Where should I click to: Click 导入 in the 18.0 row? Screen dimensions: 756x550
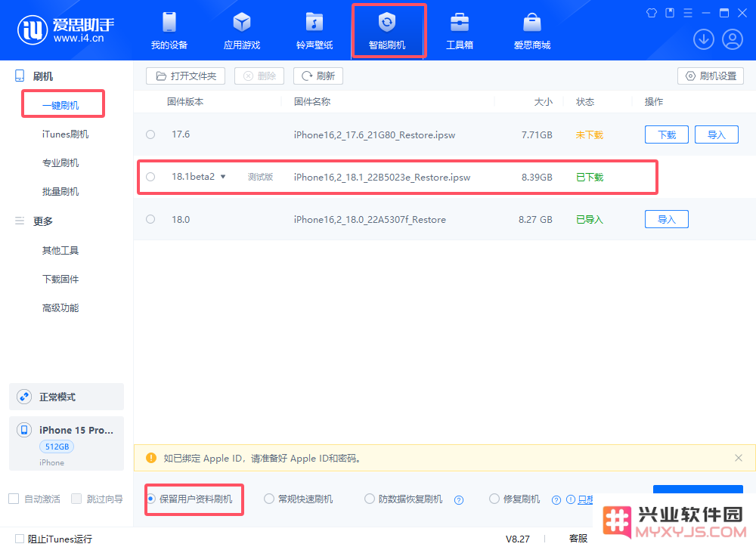[x=667, y=220]
